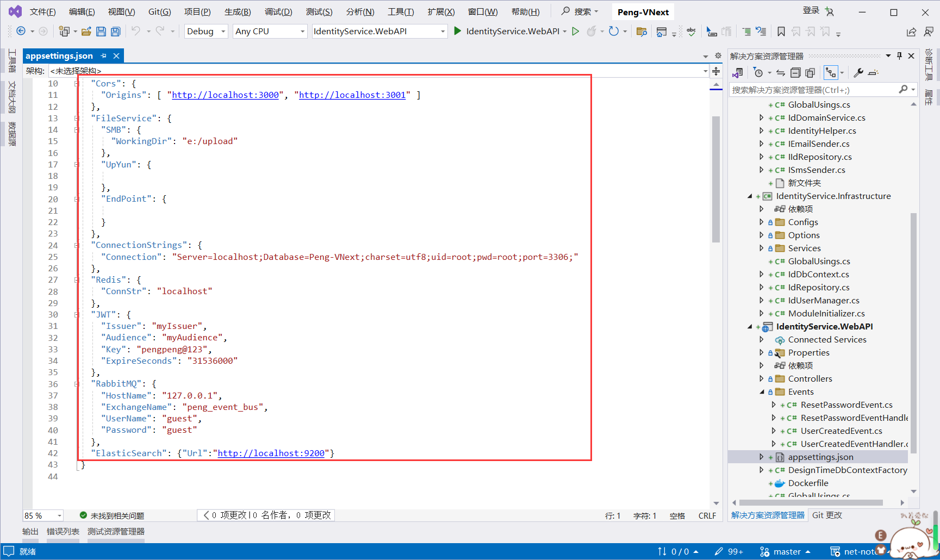
Task: Click the editor's vertical scrollbar thumb
Action: click(716, 179)
